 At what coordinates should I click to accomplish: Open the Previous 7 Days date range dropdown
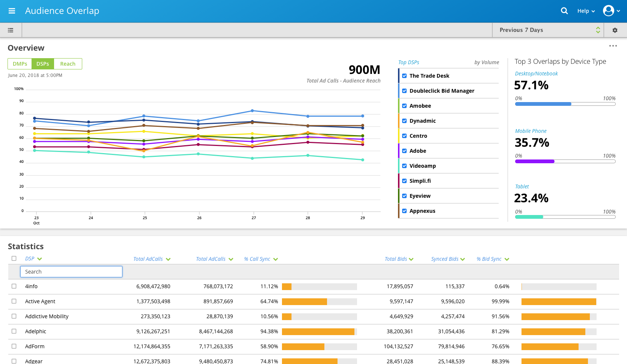click(548, 30)
